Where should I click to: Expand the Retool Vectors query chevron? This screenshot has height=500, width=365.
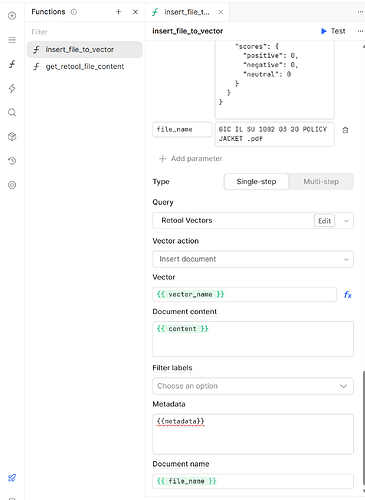coord(346,221)
